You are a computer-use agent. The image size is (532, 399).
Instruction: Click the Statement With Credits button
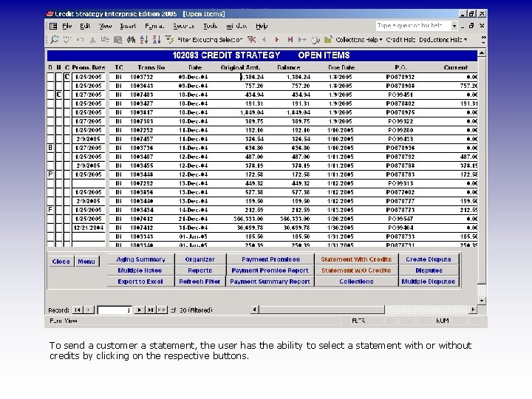(x=356, y=259)
